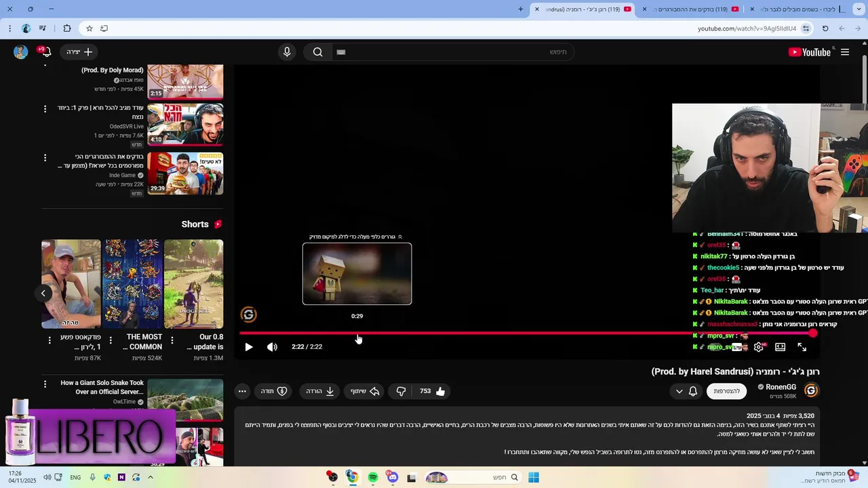Close the רונן ג'יג'י browser tab
The image size is (868, 488).
tap(537, 9)
